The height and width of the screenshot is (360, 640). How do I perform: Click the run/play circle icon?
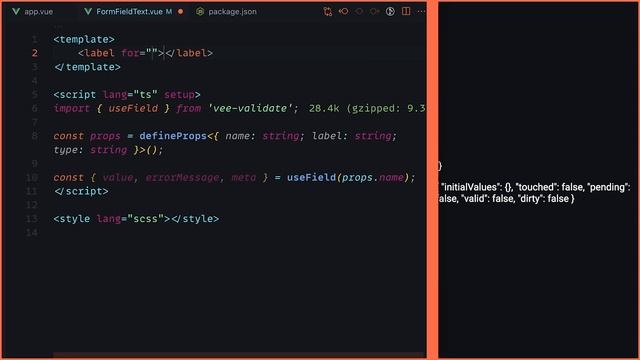coord(390,11)
